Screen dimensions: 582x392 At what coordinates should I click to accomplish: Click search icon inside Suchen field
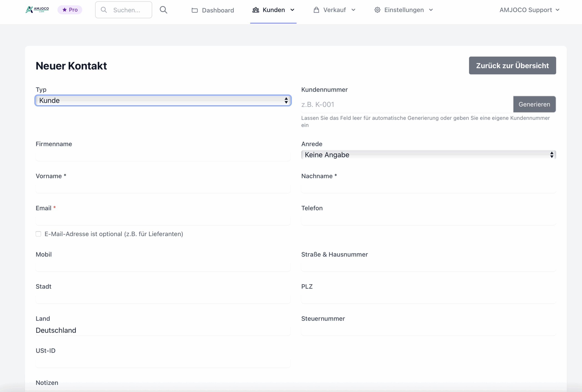click(104, 10)
